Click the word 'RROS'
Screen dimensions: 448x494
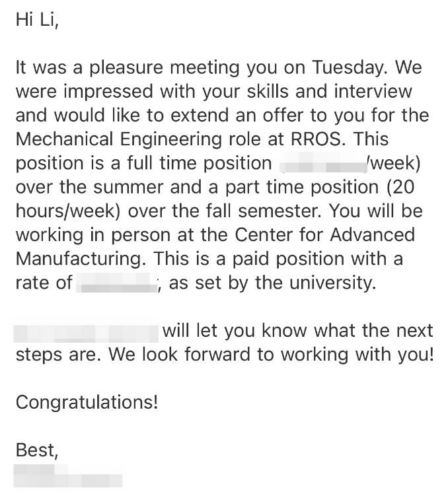(x=316, y=139)
